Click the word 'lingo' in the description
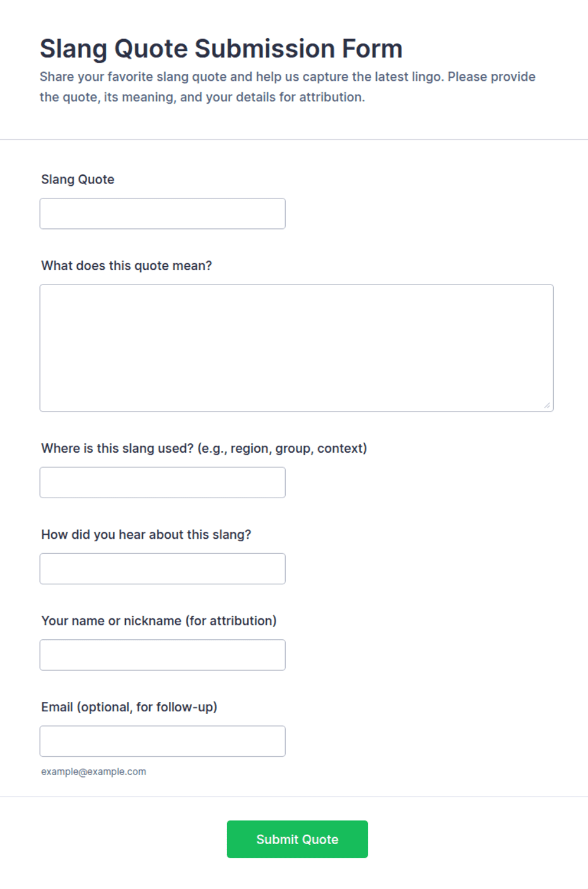Screen dimensions: 588x889 (426, 77)
